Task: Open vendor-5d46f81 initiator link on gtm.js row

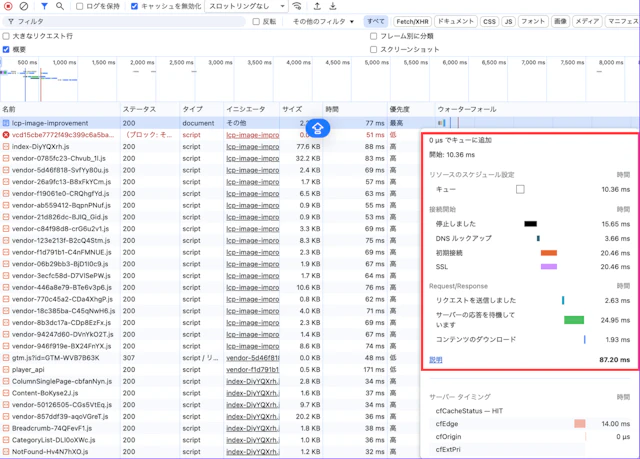Action: point(253,358)
